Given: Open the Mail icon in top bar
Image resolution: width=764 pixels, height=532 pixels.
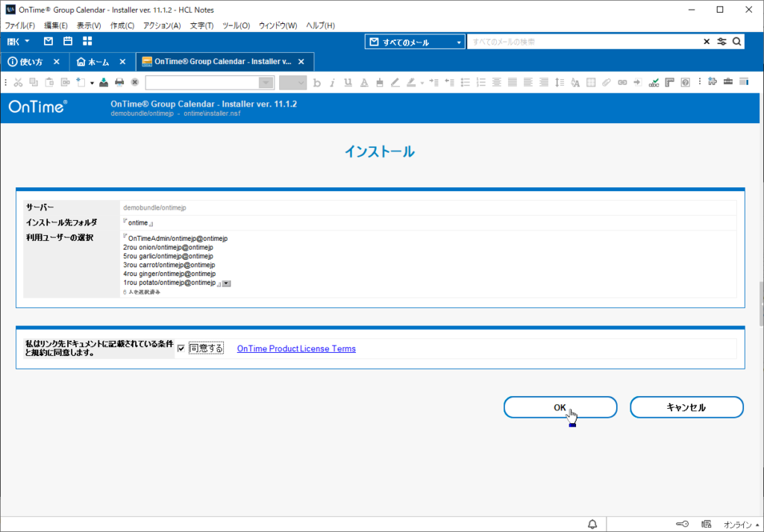Looking at the screenshot, I should pos(48,41).
